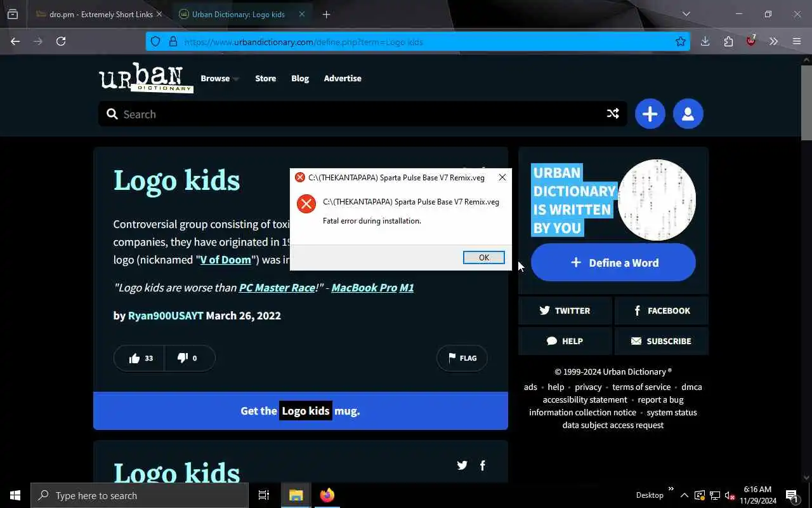
Task: Open the M1 link
Action: (407, 288)
